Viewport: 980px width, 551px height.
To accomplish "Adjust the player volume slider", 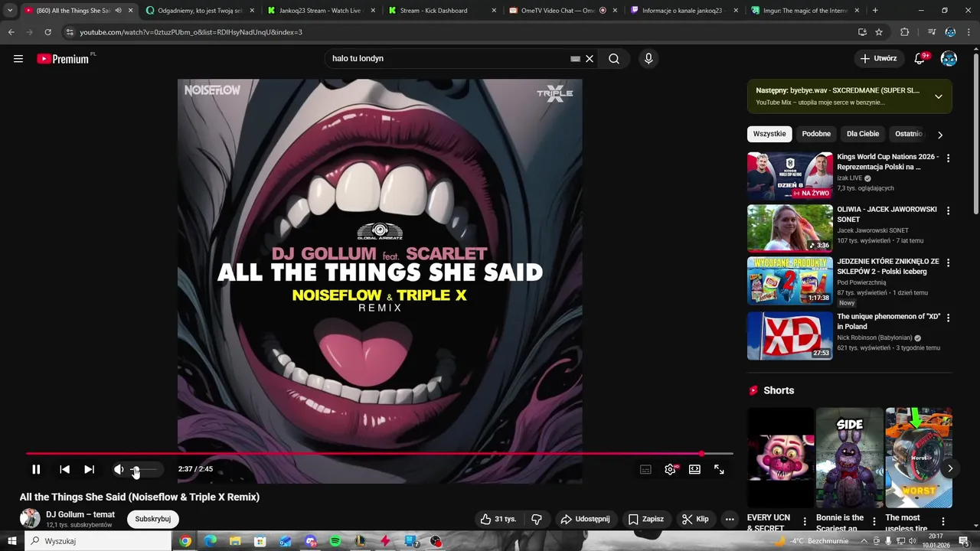I will 143,469.
